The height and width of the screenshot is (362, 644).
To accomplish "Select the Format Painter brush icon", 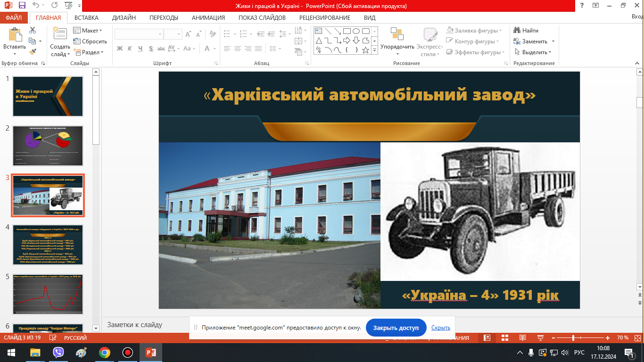I will [x=33, y=52].
